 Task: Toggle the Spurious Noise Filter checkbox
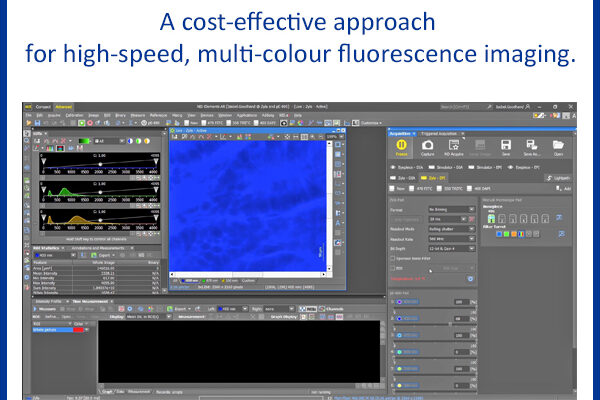click(392, 258)
